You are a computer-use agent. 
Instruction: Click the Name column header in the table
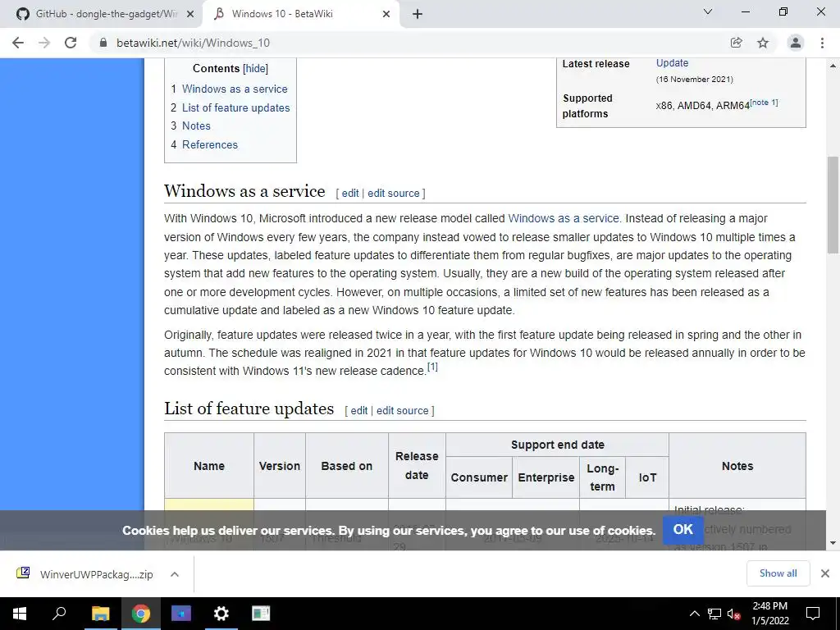[x=209, y=466]
